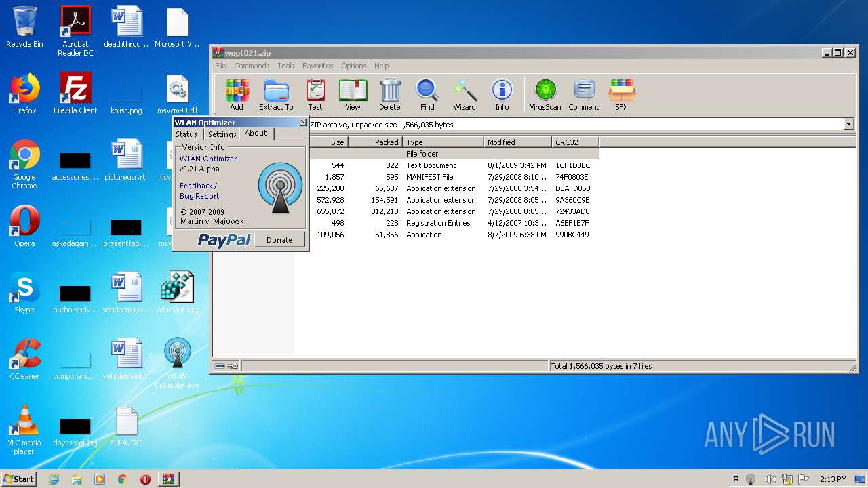The image size is (868, 488).
Task: Select the Opera desktop shortcut
Action: (24, 226)
